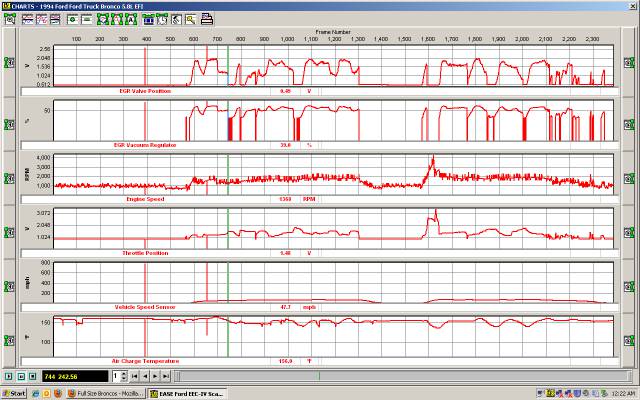Click right green icon beside Engine Speed chart
The width and height of the screenshot is (640, 400).
(x=629, y=178)
